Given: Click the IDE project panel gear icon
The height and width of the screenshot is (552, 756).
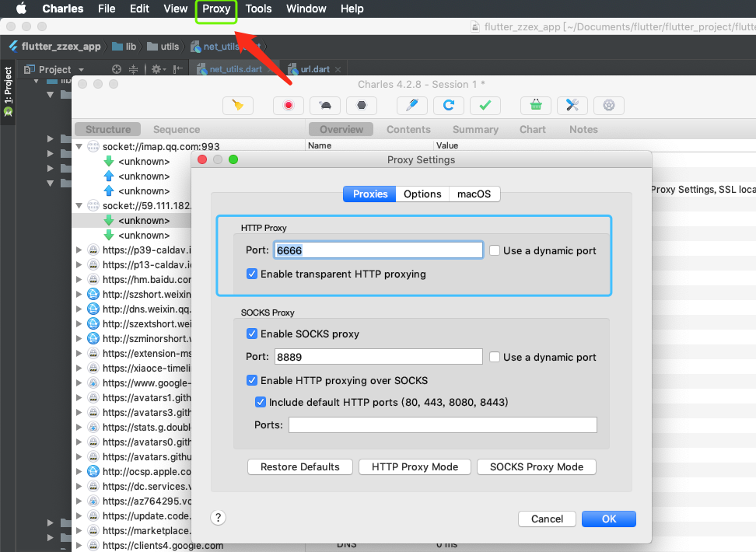Looking at the screenshot, I should [x=156, y=69].
